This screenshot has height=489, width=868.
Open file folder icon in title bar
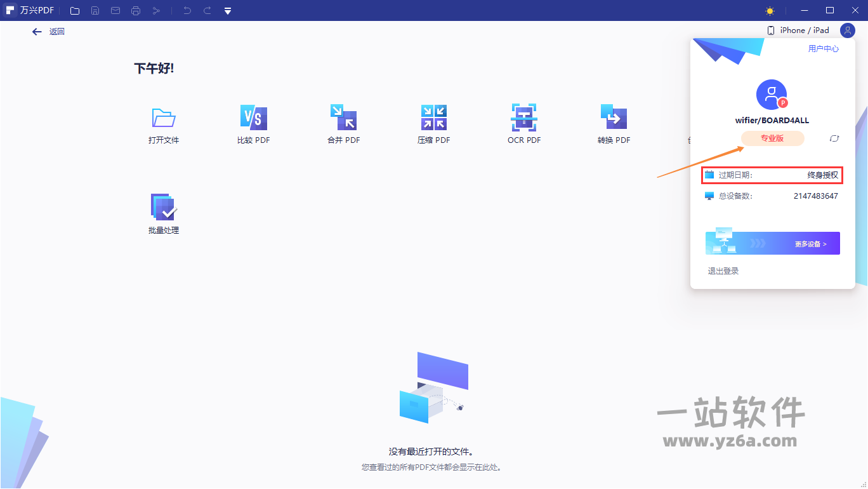[x=75, y=10]
